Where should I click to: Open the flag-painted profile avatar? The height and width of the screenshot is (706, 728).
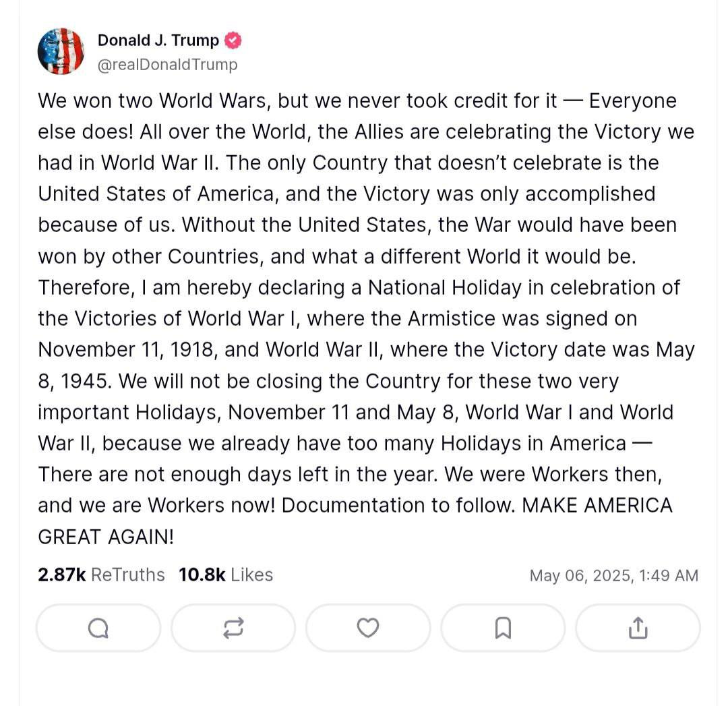pos(61,52)
